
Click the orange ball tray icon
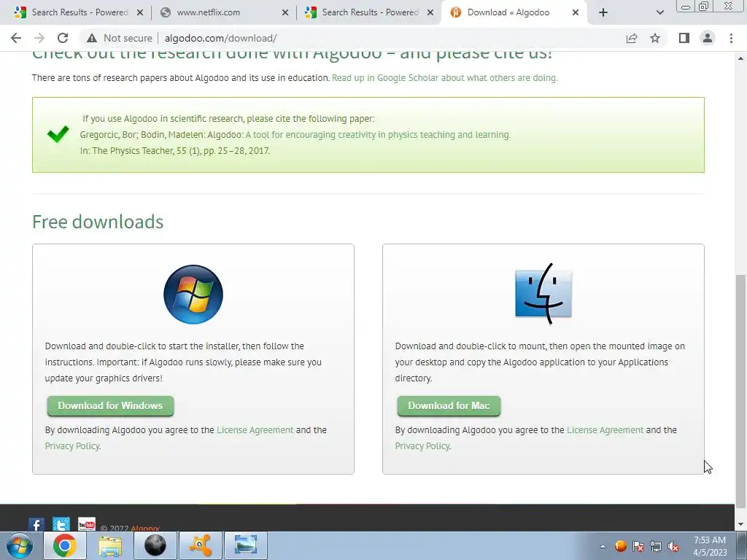click(620, 546)
